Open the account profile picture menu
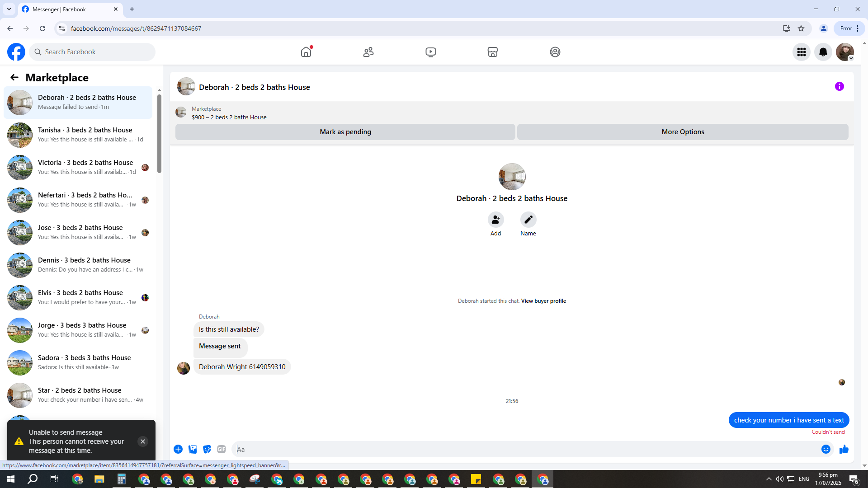 845,52
